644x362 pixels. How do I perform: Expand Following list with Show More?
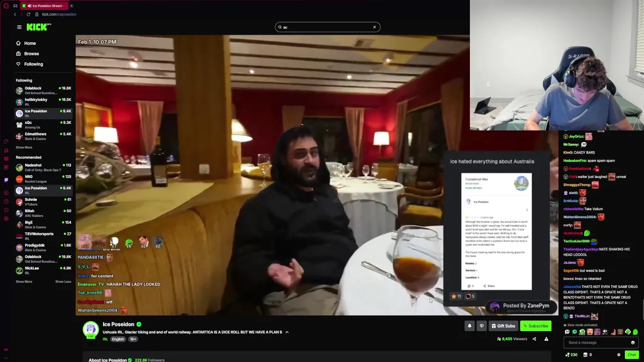[24, 147]
